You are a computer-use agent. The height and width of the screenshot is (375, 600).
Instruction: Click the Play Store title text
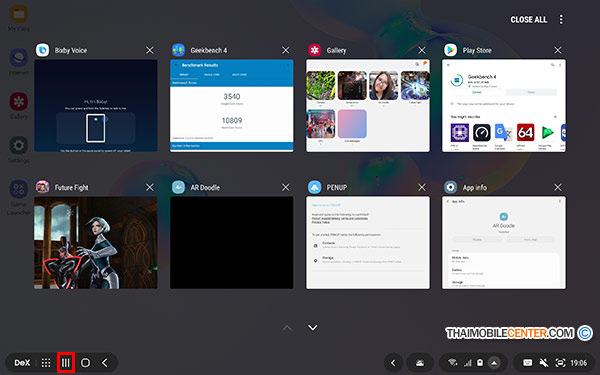point(477,50)
